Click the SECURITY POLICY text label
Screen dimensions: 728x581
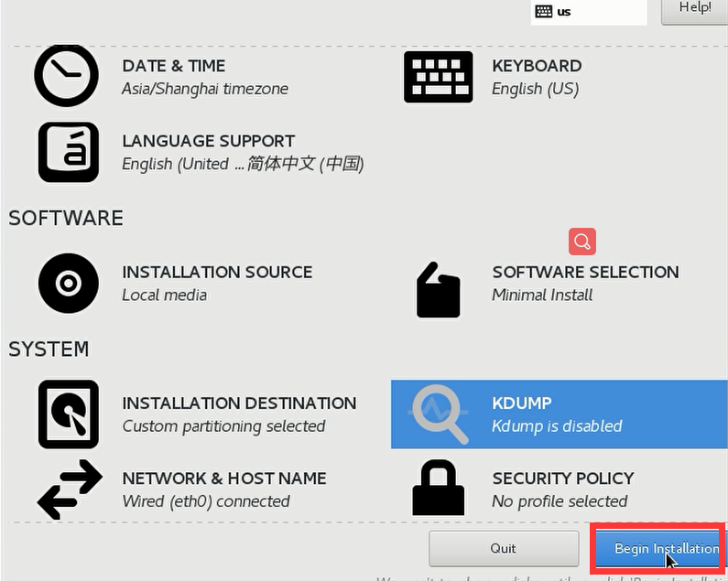click(x=562, y=479)
